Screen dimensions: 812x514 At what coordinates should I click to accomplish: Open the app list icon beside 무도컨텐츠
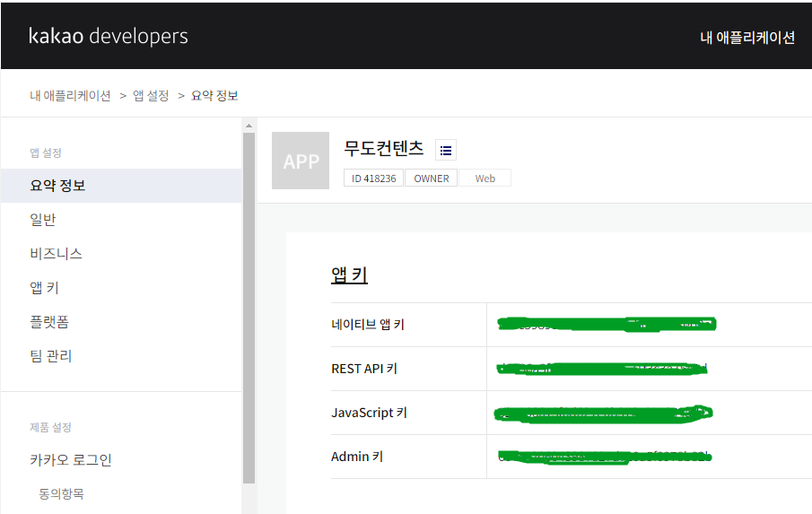pyautogui.click(x=445, y=150)
